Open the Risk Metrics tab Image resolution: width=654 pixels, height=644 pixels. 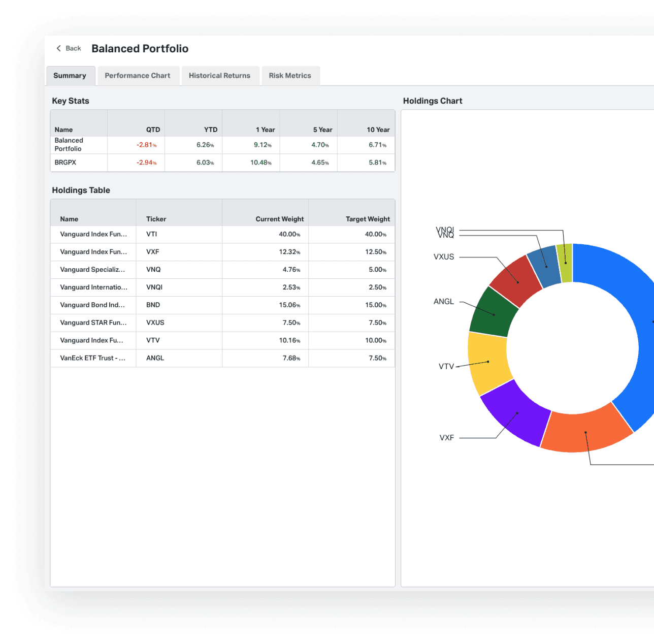tap(290, 76)
